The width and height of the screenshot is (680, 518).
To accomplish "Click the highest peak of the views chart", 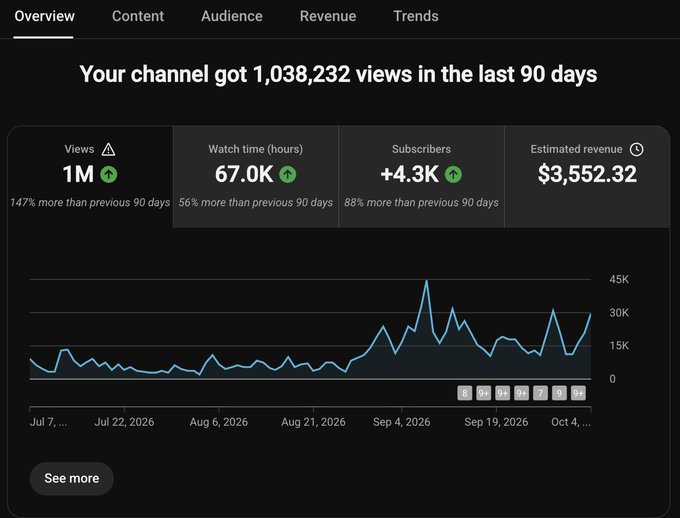I will click(427, 281).
